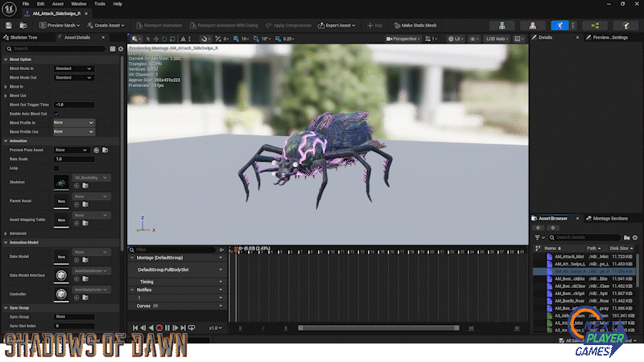Open the Physics asset mode icon

tap(625, 26)
